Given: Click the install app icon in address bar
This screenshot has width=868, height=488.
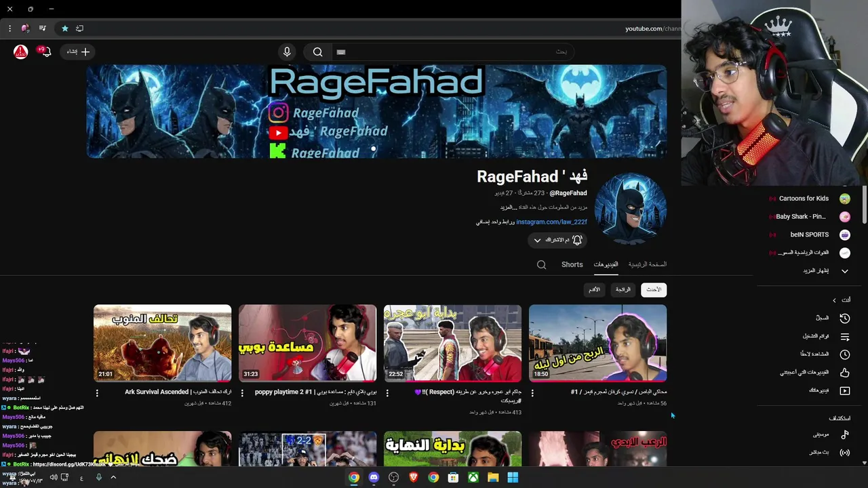Looking at the screenshot, I should pyautogui.click(x=79, y=28).
